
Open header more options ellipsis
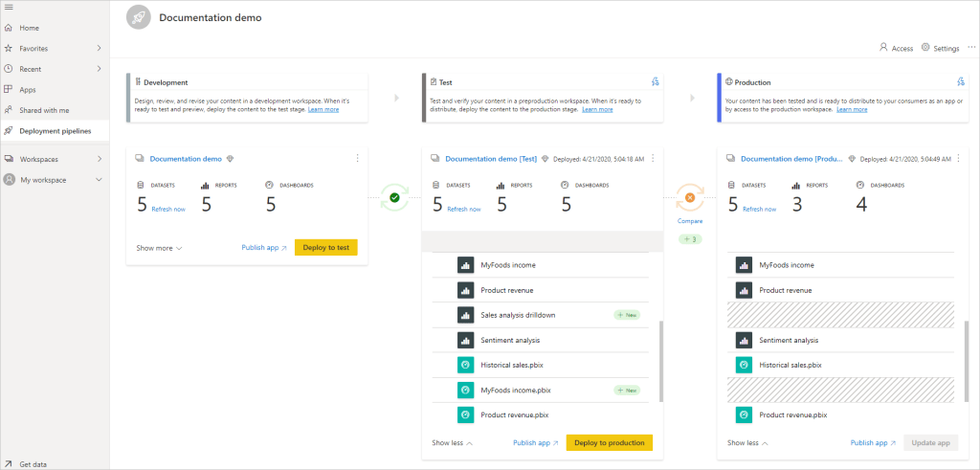(971, 47)
